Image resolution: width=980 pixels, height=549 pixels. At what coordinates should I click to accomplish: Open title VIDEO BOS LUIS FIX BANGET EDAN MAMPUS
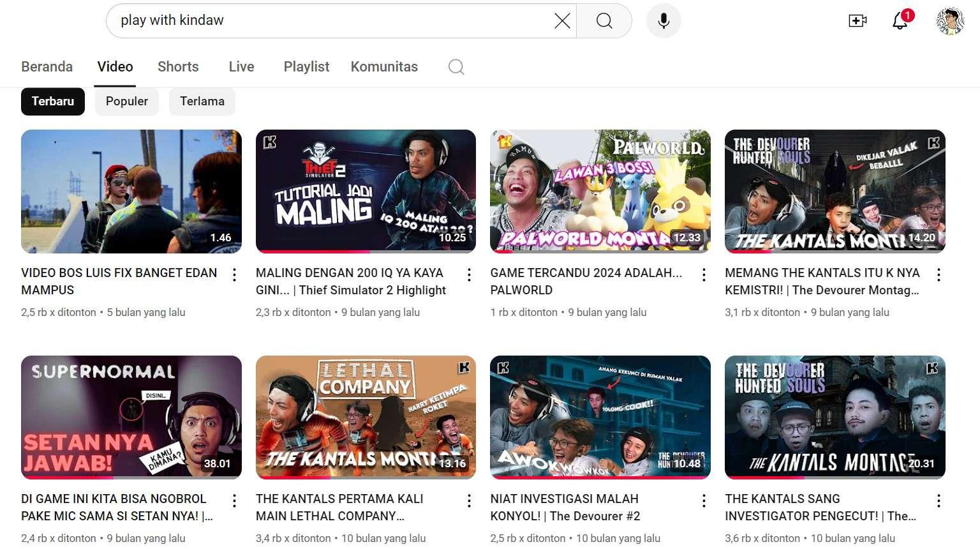click(x=119, y=281)
